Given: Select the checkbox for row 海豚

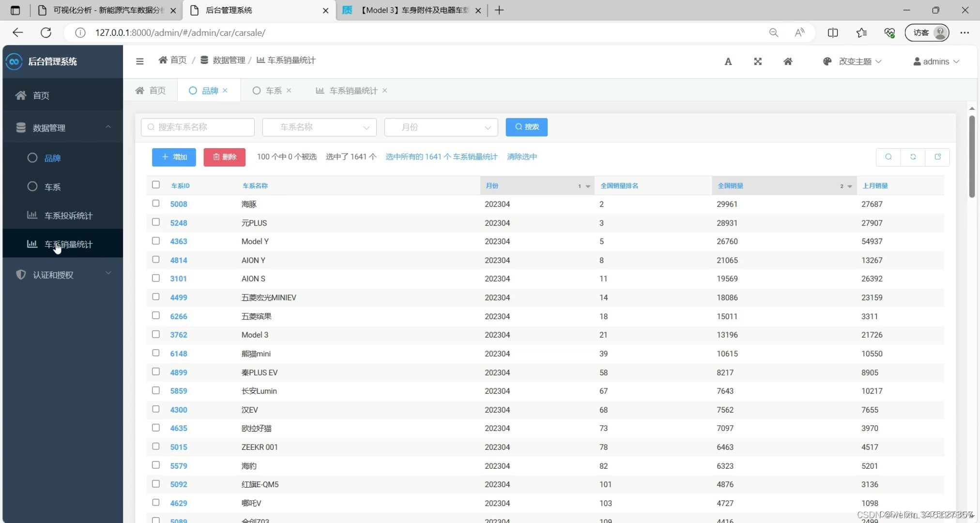Looking at the screenshot, I should 155,203.
